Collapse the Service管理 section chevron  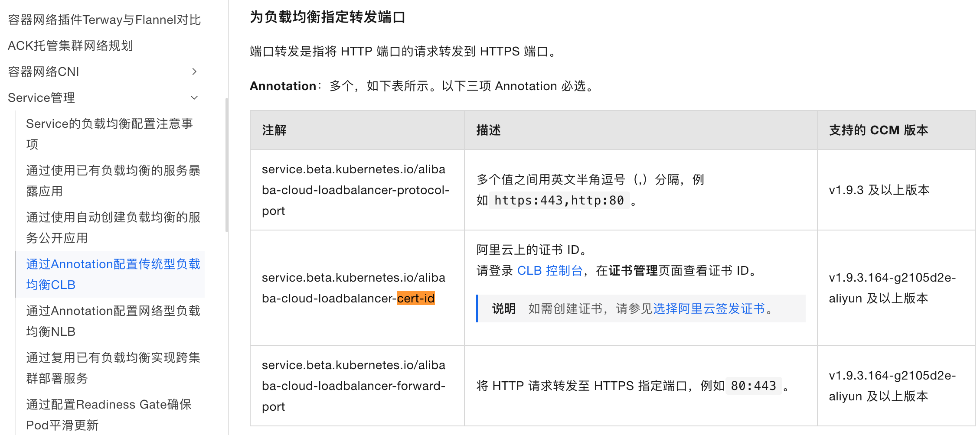click(194, 97)
